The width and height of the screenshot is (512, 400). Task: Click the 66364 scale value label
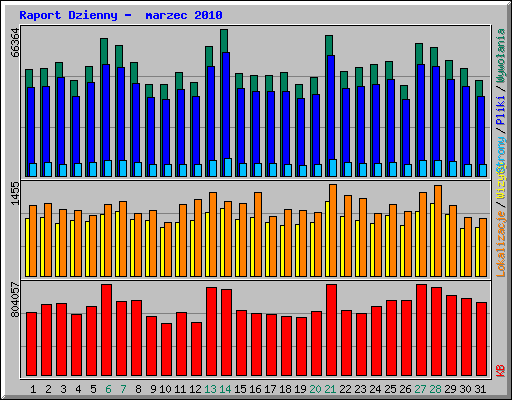click(15, 43)
